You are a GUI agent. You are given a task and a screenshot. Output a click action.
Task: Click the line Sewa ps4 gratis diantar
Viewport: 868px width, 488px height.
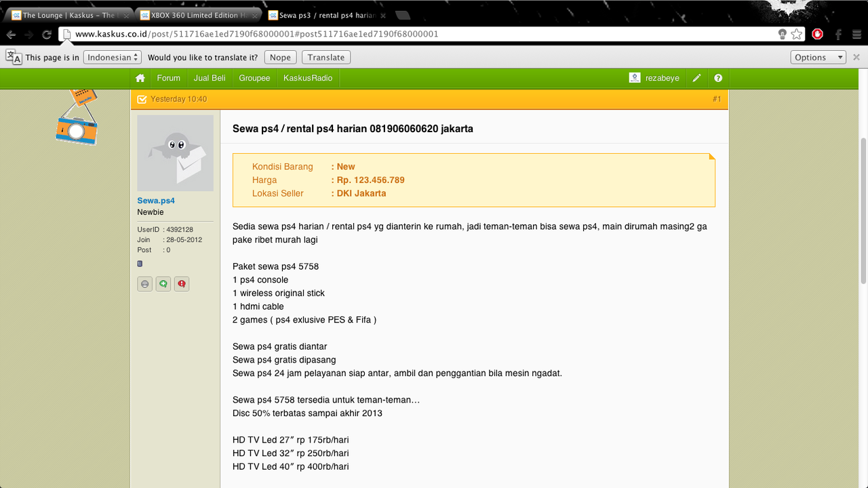[x=280, y=346]
